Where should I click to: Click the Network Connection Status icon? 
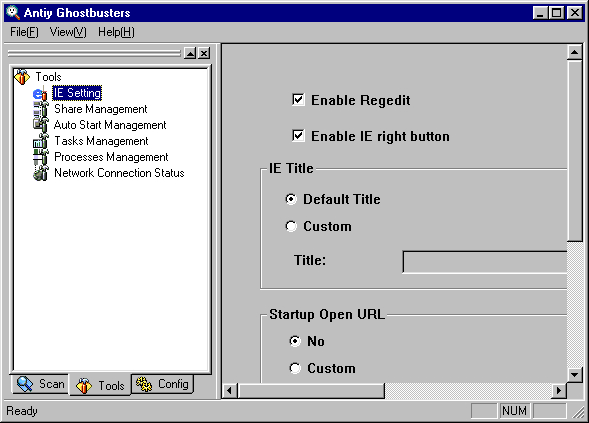(x=40, y=173)
